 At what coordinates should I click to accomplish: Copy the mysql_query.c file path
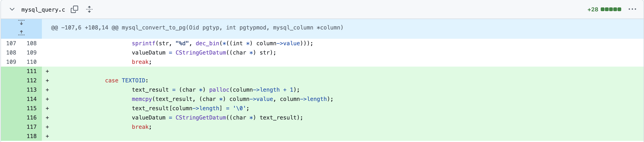pyautogui.click(x=74, y=10)
